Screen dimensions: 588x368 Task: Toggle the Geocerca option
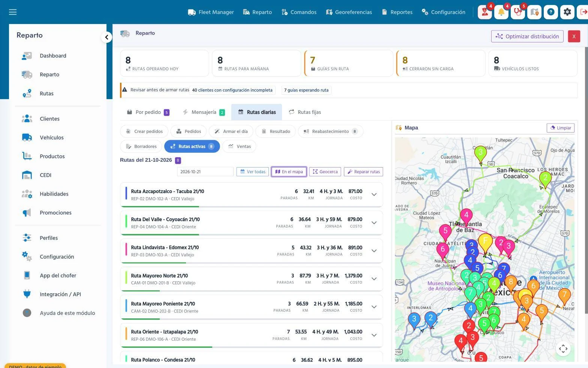click(x=325, y=172)
